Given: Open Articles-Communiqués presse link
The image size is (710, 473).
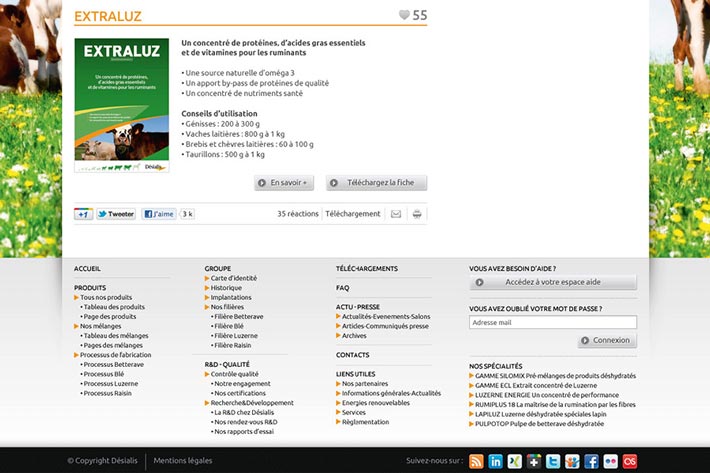Looking at the screenshot, I should tap(385, 326).
